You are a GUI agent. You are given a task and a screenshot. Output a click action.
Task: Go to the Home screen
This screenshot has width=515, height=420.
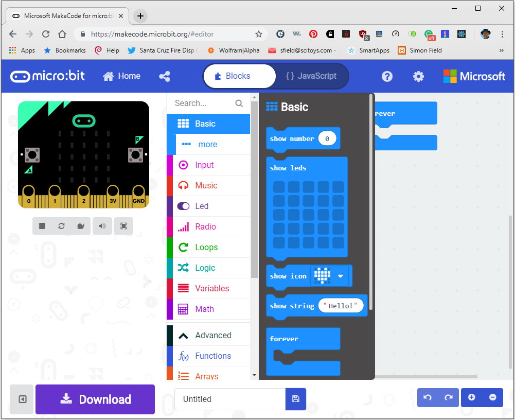[121, 76]
